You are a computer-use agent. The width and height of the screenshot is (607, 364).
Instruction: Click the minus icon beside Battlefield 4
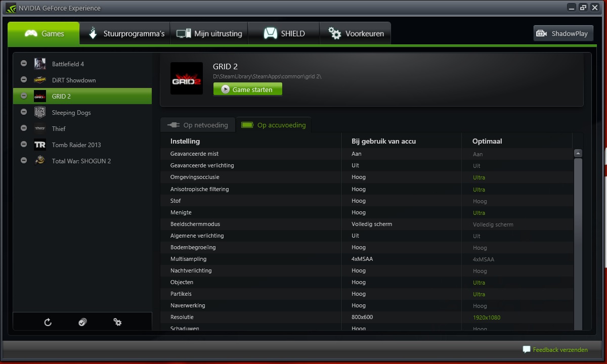coord(23,63)
